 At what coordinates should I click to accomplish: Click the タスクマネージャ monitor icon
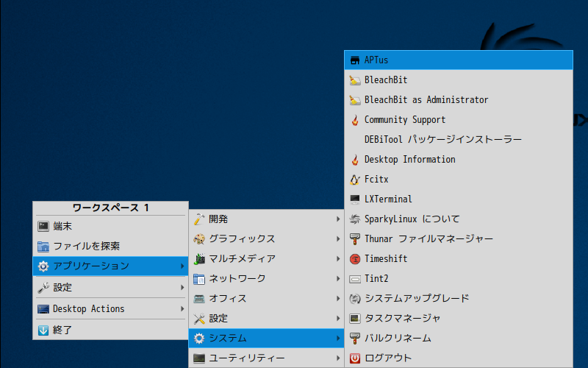(355, 319)
